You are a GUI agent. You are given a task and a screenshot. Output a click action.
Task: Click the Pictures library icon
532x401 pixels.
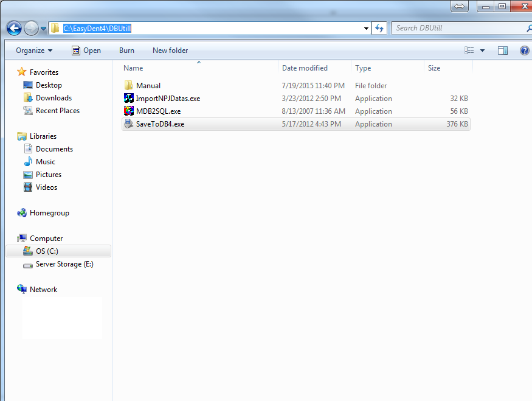(x=28, y=175)
